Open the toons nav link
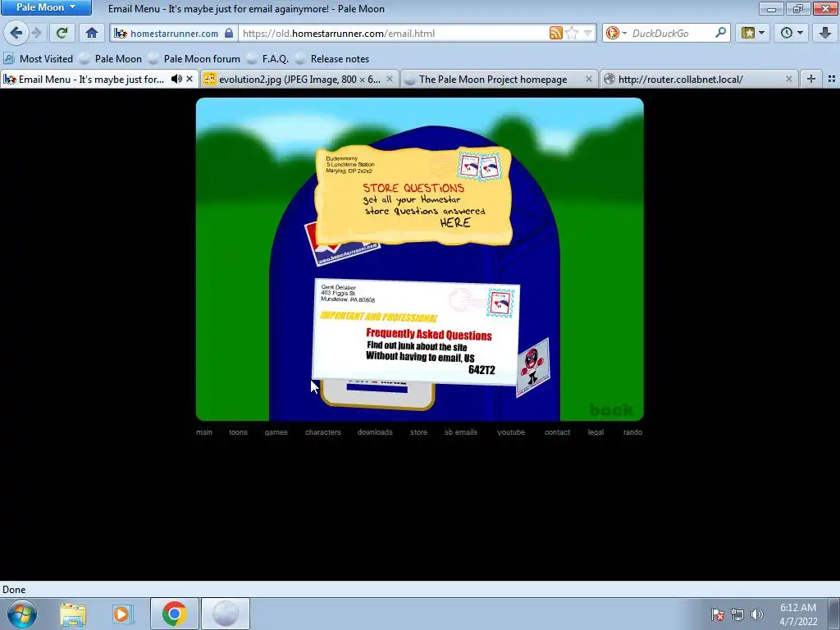 (239, 431)
